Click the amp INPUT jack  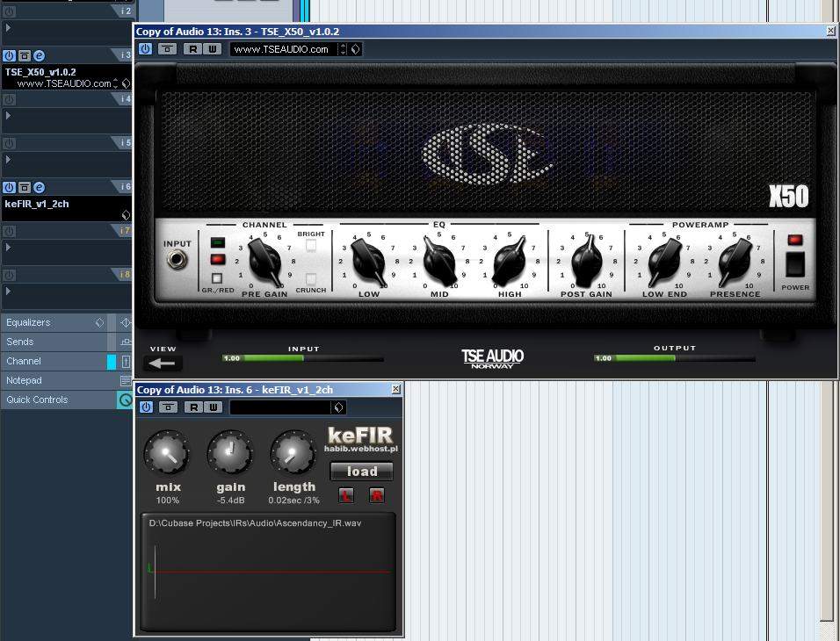coord(177,260)
